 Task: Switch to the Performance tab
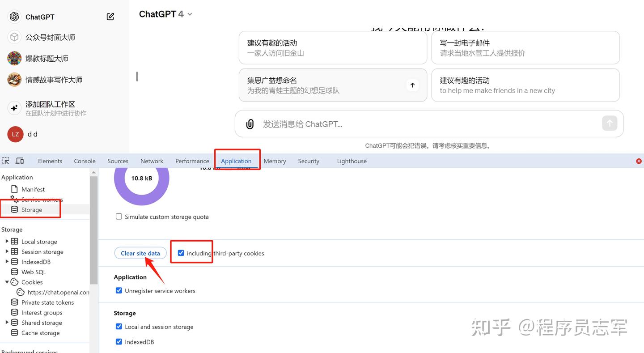192,161
